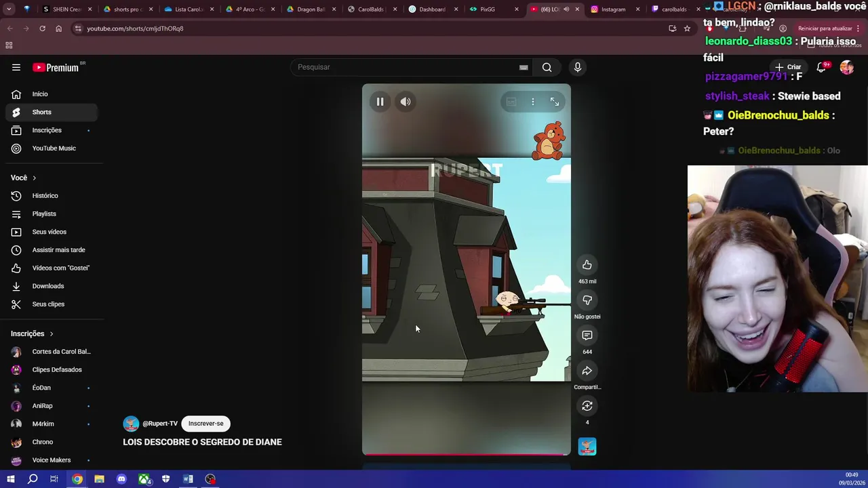Open Chrono channel subscription
The width and height of the screenshot is (868, 488).
pos(52,442)
